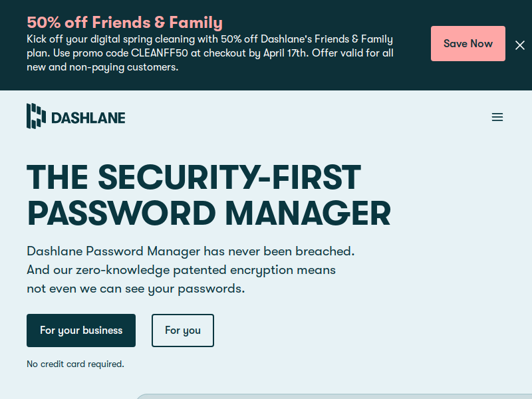Click the 50% off Friends & Family headline
The width and height of the screenshot is (532, 399).
point(125,23)
